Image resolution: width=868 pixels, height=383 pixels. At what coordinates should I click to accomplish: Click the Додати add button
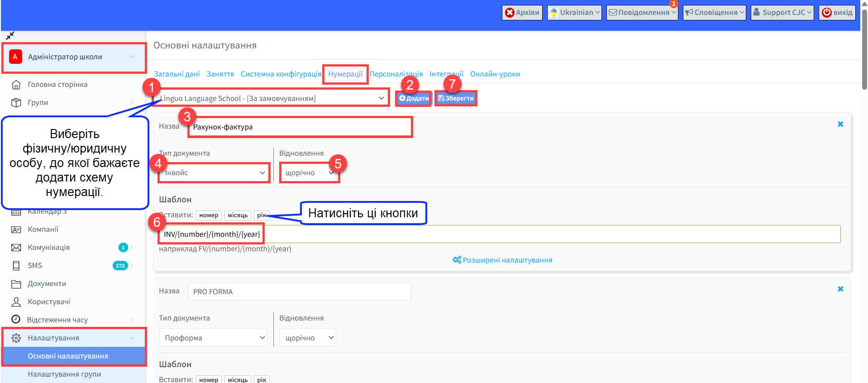[414, 98]
